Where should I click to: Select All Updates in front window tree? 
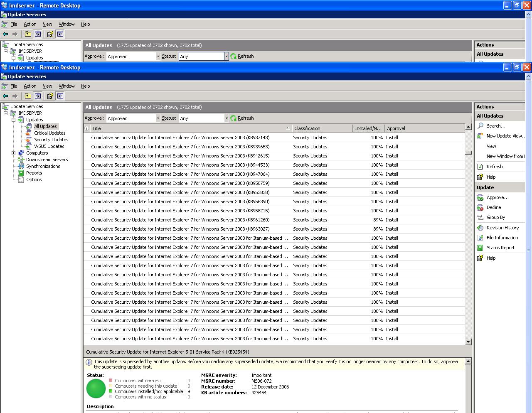point(45,126)
